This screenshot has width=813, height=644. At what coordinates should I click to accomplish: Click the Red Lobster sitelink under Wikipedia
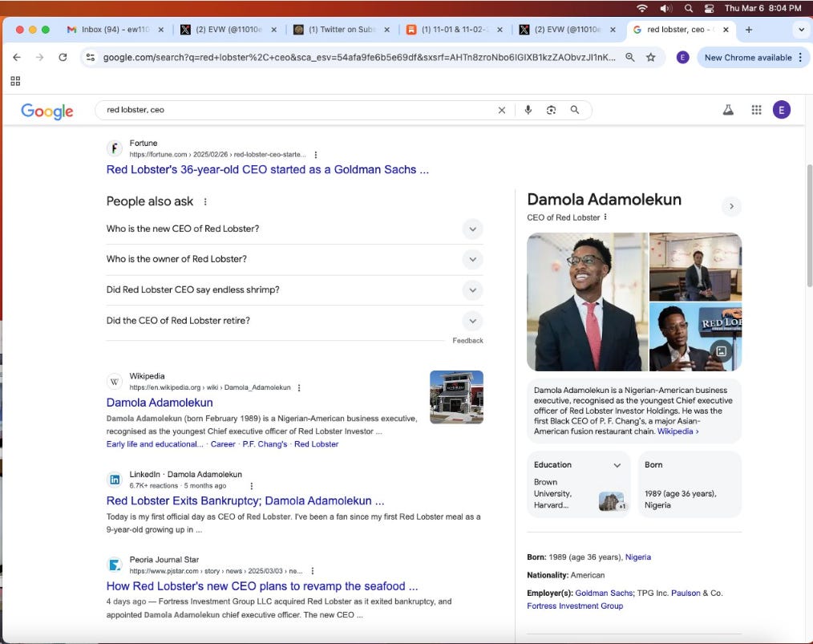[x=316, y=444]
